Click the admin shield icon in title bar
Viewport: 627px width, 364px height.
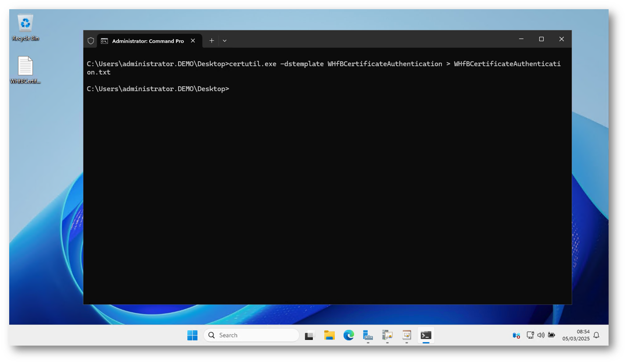pos(91,41)
